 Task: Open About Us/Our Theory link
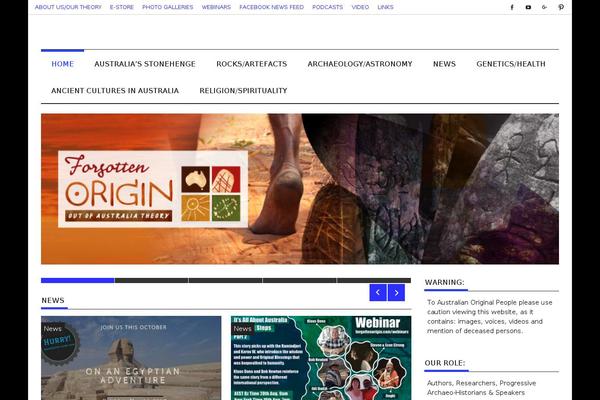(68, 7)
